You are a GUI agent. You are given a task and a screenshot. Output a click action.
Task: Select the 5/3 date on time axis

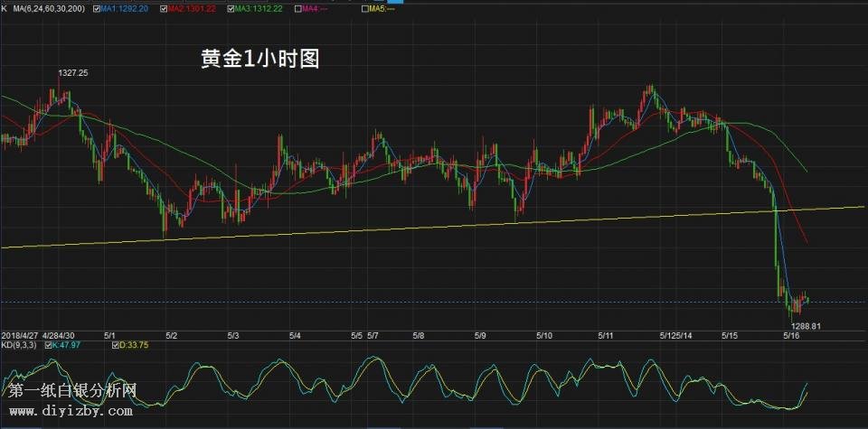(233, 335)
